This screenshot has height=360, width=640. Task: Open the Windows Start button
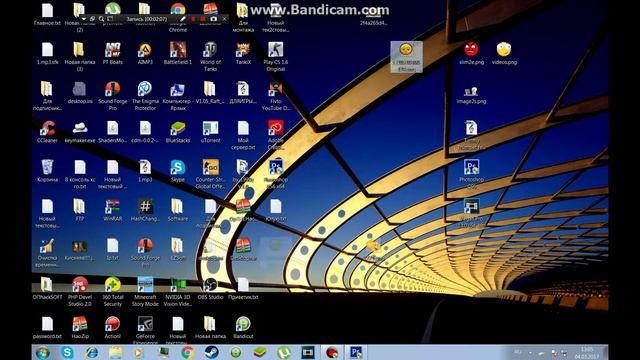[42, 352]
